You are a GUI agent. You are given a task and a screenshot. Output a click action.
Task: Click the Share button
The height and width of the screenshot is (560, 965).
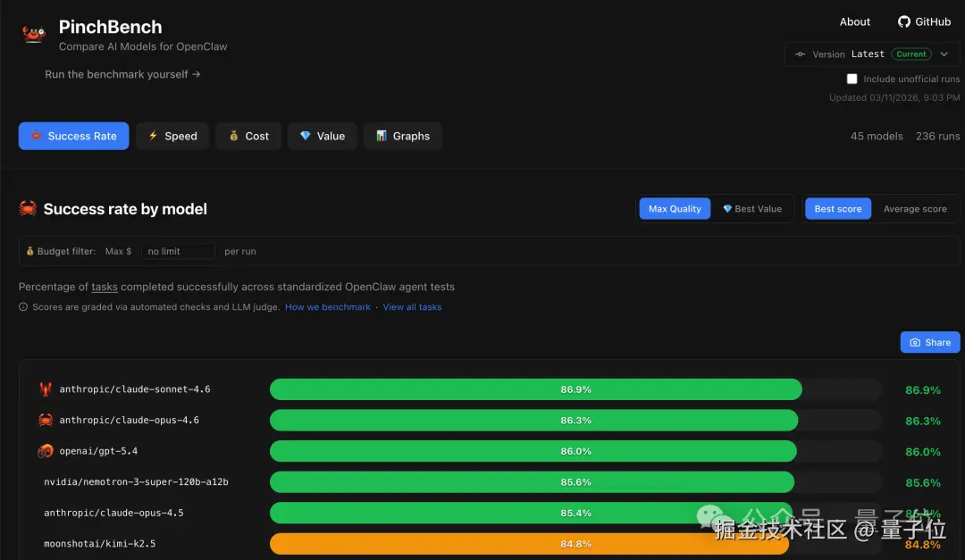[x=930, y=342]
